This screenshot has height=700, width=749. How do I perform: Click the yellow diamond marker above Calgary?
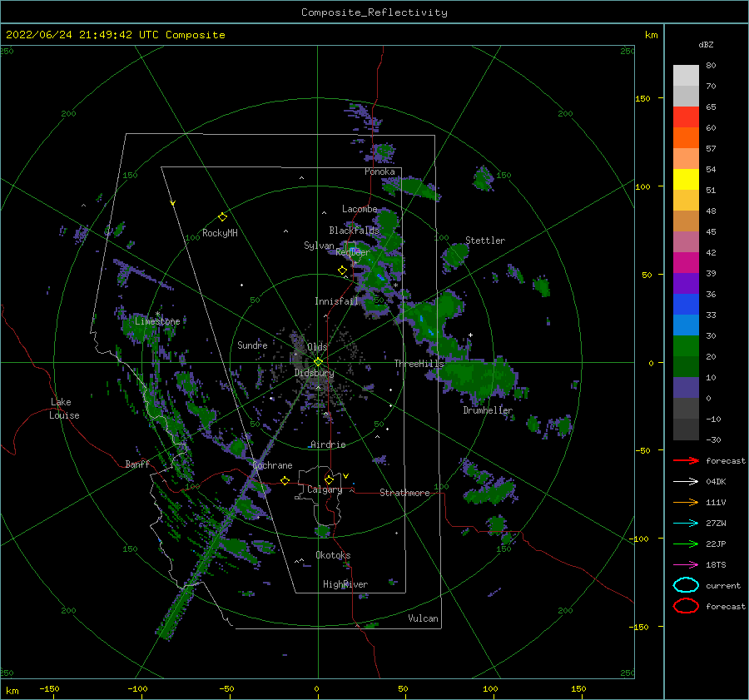click(x=329, y=479)
